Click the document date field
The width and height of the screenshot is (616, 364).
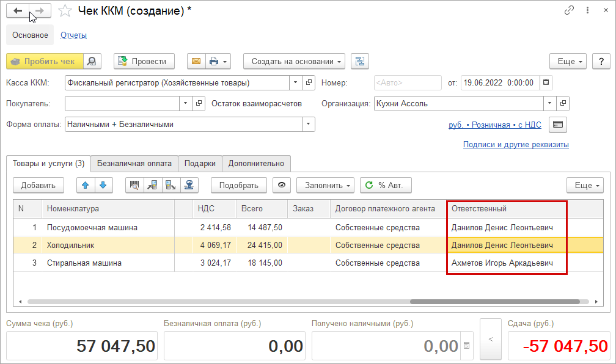coord(500,82)
